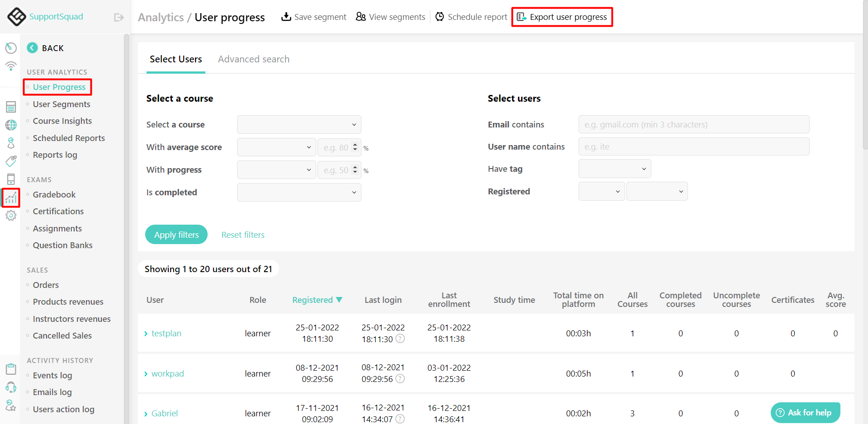Select the settings gear icon below Analytics
Viewport: 868px width, 424px height.
point(11,216)
